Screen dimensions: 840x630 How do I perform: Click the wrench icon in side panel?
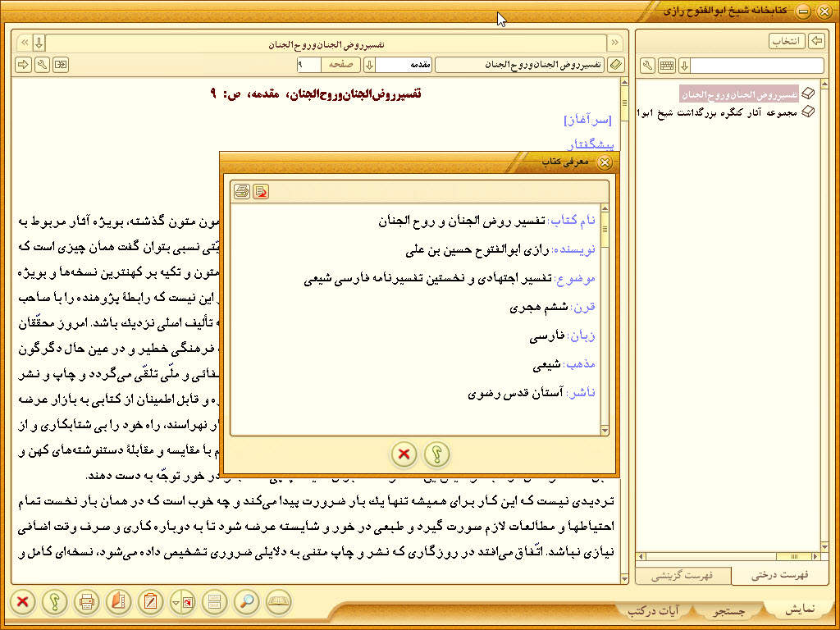[648, 66]
